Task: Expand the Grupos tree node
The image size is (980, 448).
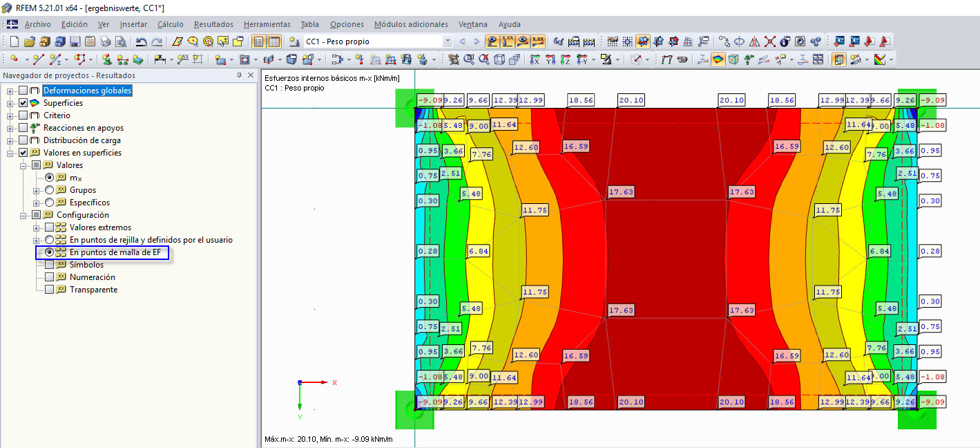Action: coord(36,190)
